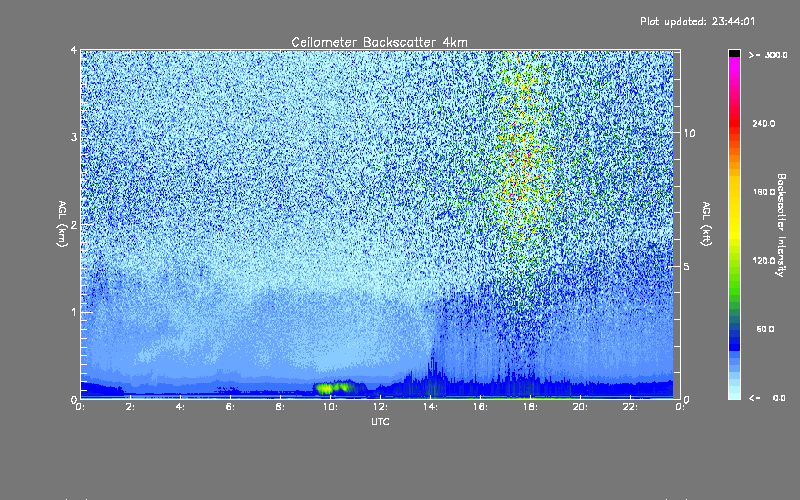Viewport: 800px width, 500px height.
Task: Click the '12:' tick label on the UTC axis
Action: coord(380,407)
